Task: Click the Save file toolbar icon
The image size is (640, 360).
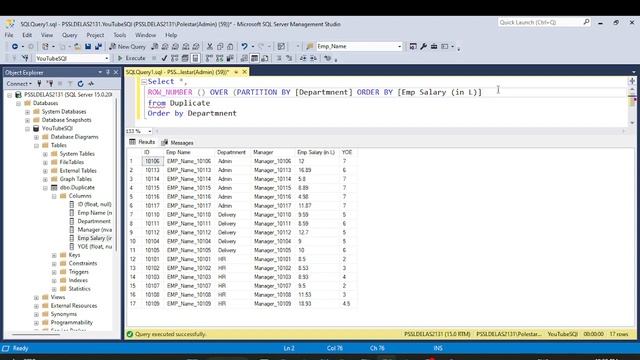Action: point(88,47)
